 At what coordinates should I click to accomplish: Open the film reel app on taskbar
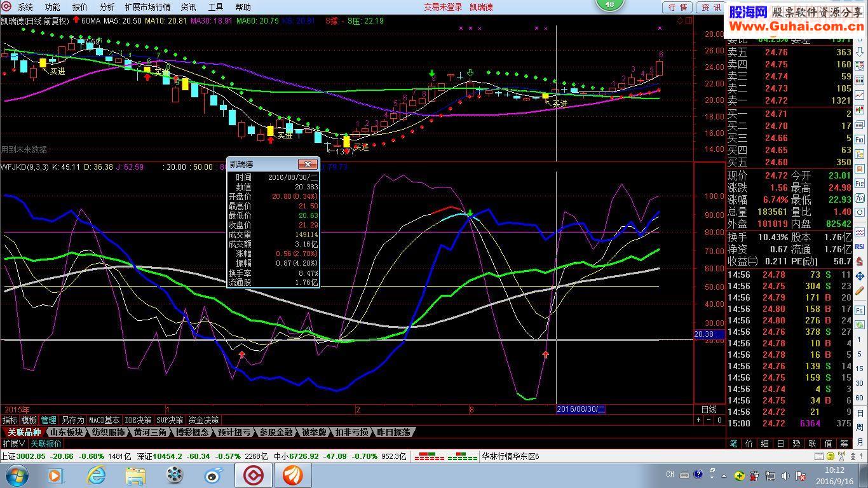[x=174, y=475]
